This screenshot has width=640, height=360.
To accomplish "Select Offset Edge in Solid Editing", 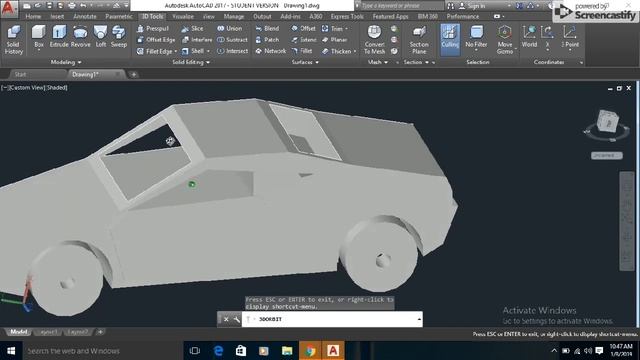I will [x=156, y=40].
